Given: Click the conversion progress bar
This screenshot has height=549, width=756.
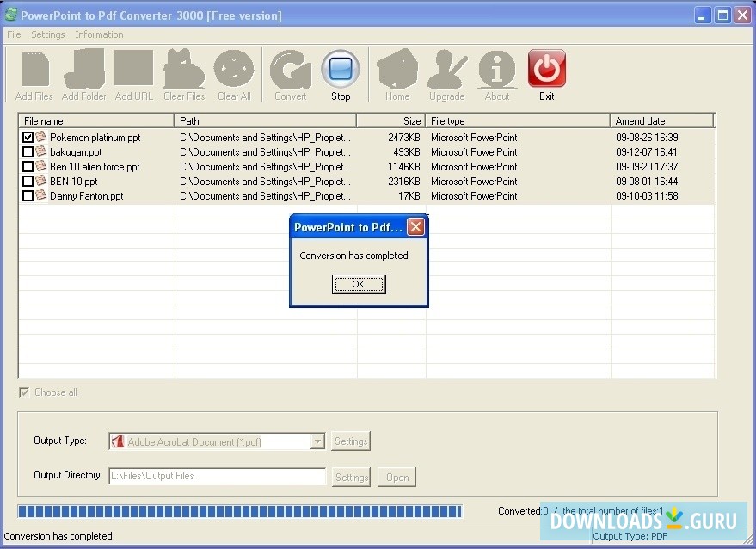Looking at the screenshot, I should [x=238, y=510].
